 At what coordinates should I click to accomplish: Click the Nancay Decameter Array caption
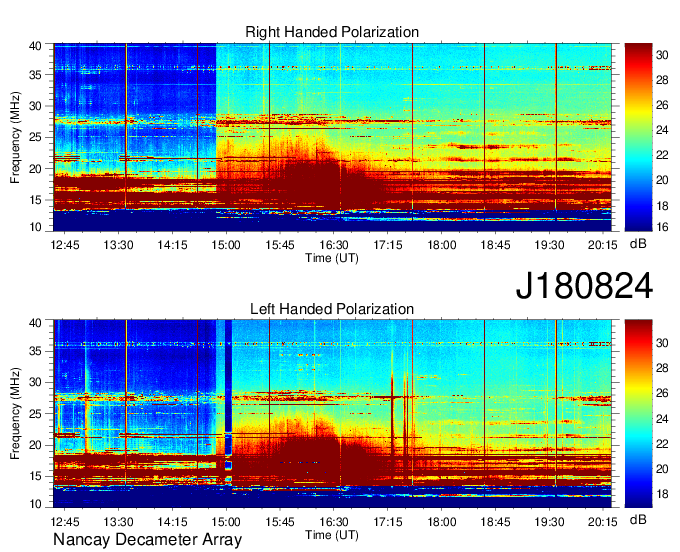pyautogui.click(x=147, y=539)
